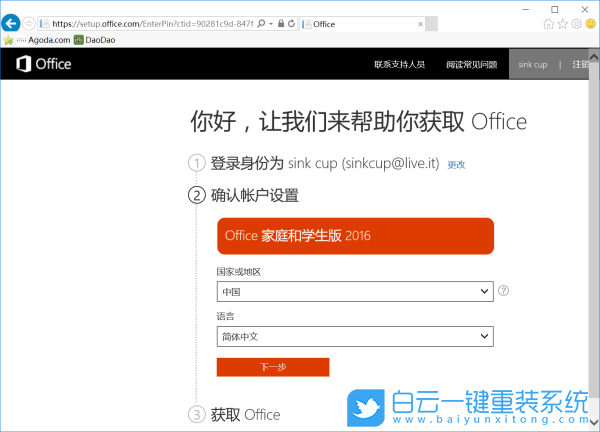This screenshot has width=600, height=432.
Task: Click the 获取 Office step heading
Action: [x=245, y=415]
